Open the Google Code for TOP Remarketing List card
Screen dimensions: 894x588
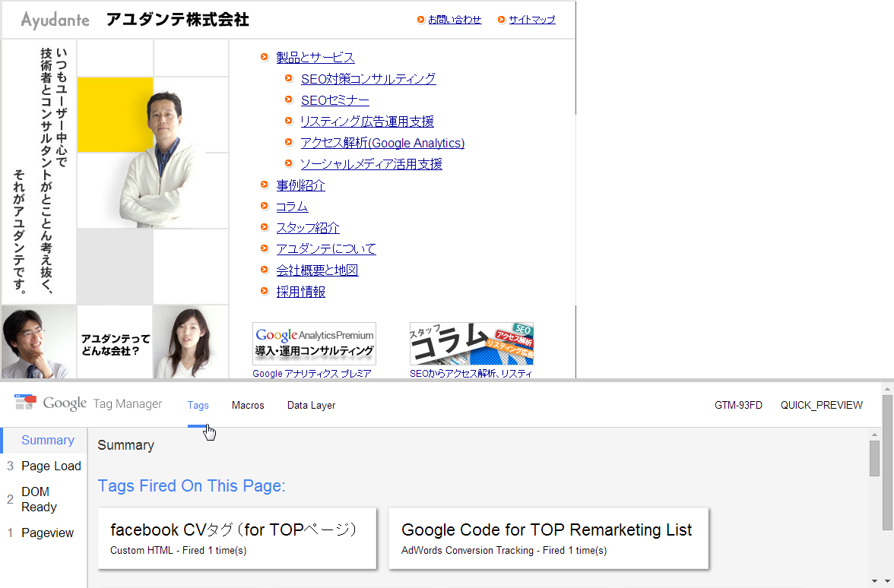tap(549, 538)
